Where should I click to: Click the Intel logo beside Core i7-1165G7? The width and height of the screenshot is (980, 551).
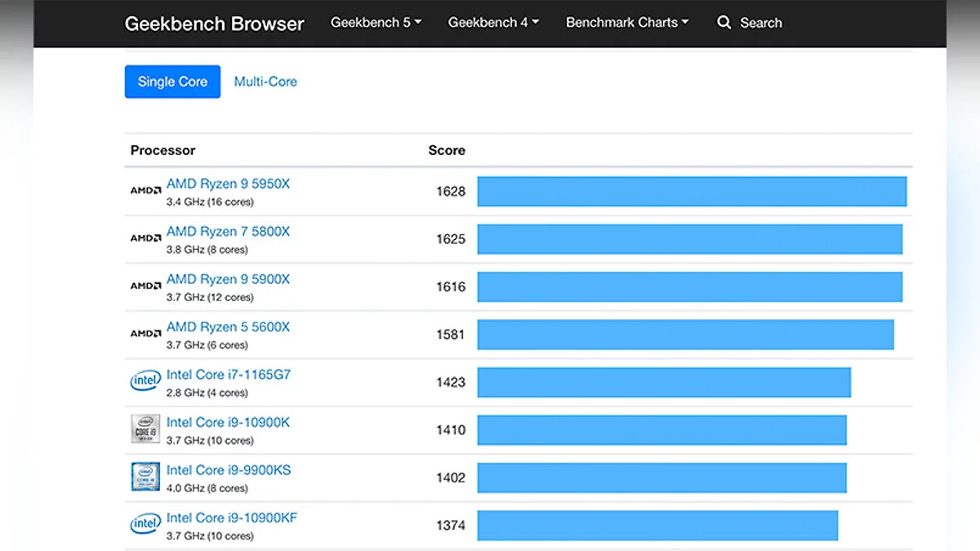[145, 381]
